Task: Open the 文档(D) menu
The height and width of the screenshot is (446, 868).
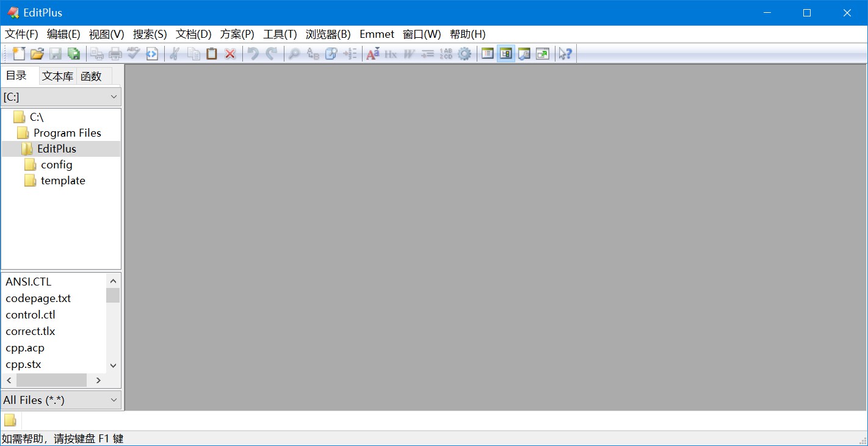Action: 193,34
